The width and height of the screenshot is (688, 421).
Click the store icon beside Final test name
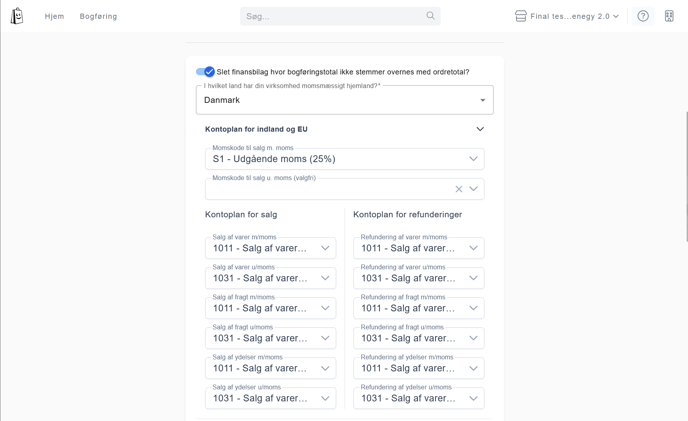coord(520,16)
